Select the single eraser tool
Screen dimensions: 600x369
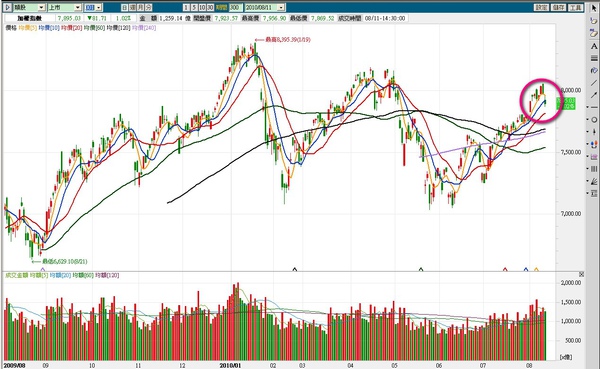click(594, 21)
